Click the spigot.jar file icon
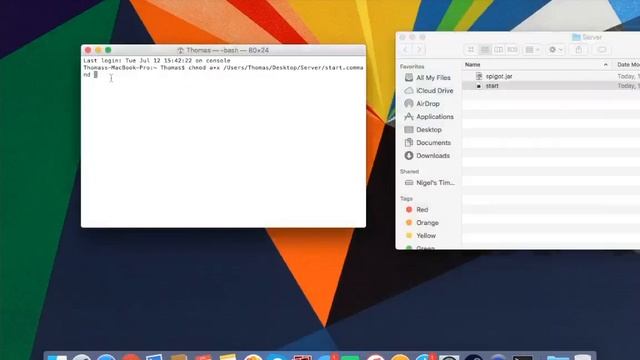The height and width of the screenshot is (360, 640). (x=479, y=76)
